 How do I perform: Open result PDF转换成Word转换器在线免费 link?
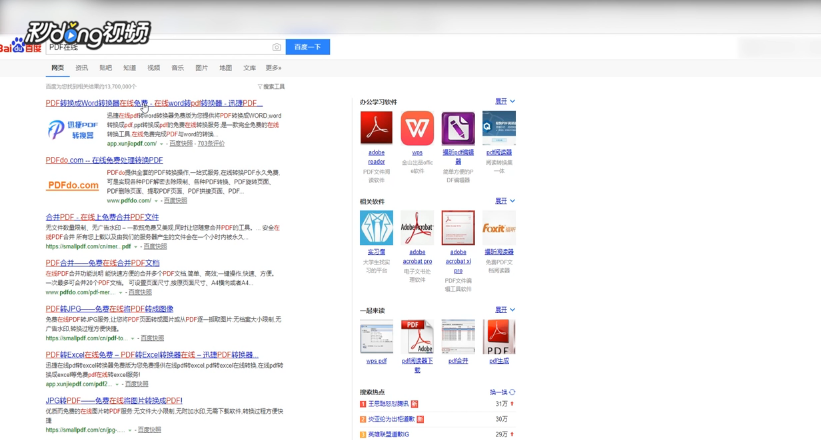coord(154,103)
